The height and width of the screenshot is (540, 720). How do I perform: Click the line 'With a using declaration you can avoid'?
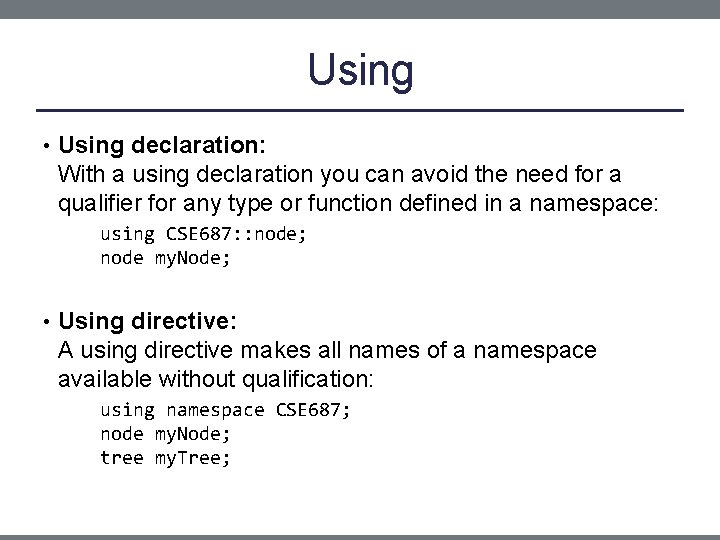[x=339, y=174]
